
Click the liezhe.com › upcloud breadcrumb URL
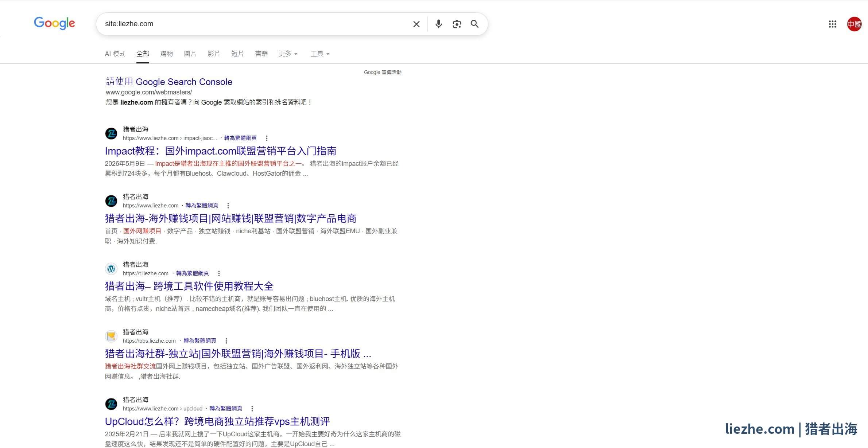point(163,409)
